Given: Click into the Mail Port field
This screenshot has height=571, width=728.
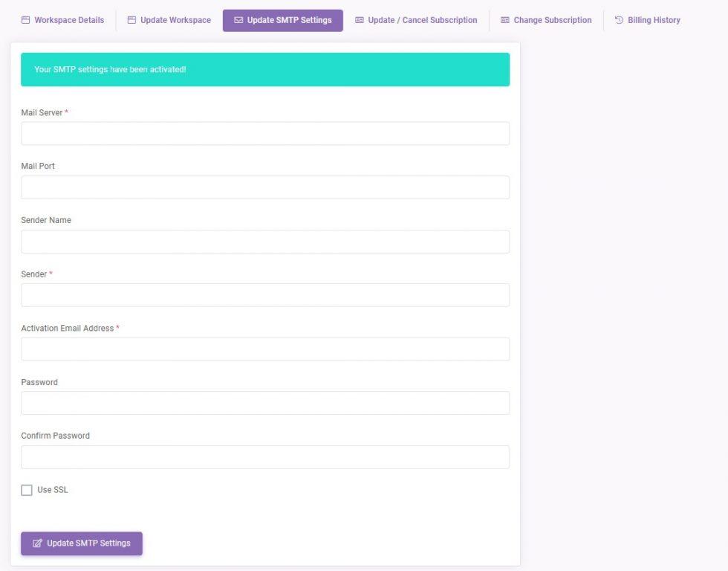Looking at the screenshot, I should click(x=265, y=187).
